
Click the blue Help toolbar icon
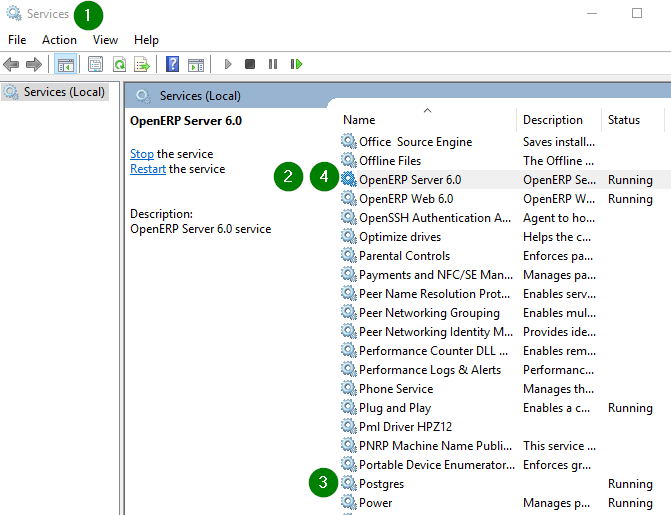tap(173, 64)
